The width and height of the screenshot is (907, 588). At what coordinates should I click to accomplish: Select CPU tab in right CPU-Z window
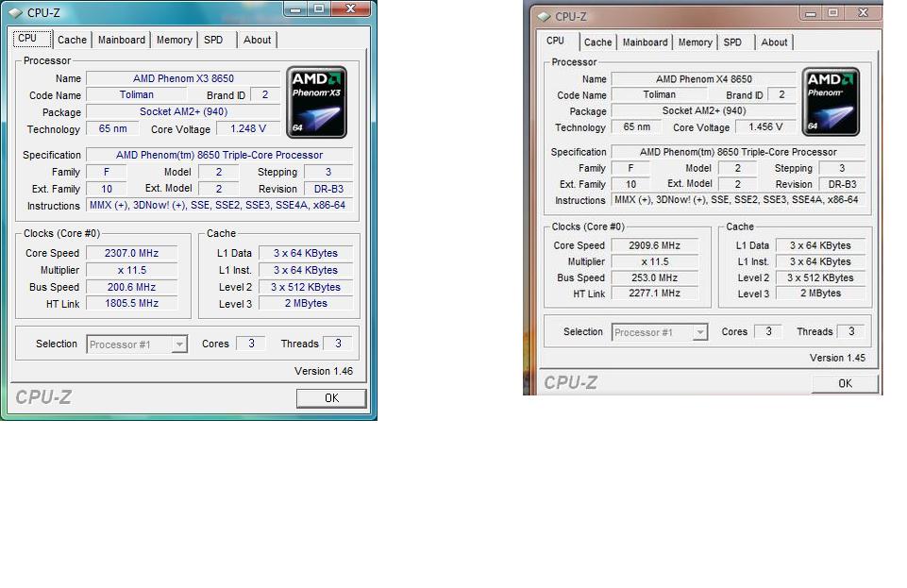pyautogui.click(x=555, y=41)
